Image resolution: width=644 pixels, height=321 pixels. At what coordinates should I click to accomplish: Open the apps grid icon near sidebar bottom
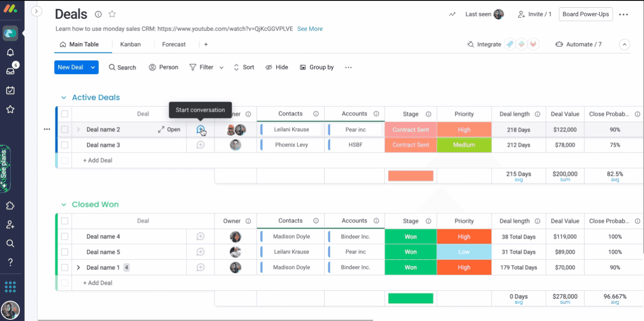(x=10, y=286)
